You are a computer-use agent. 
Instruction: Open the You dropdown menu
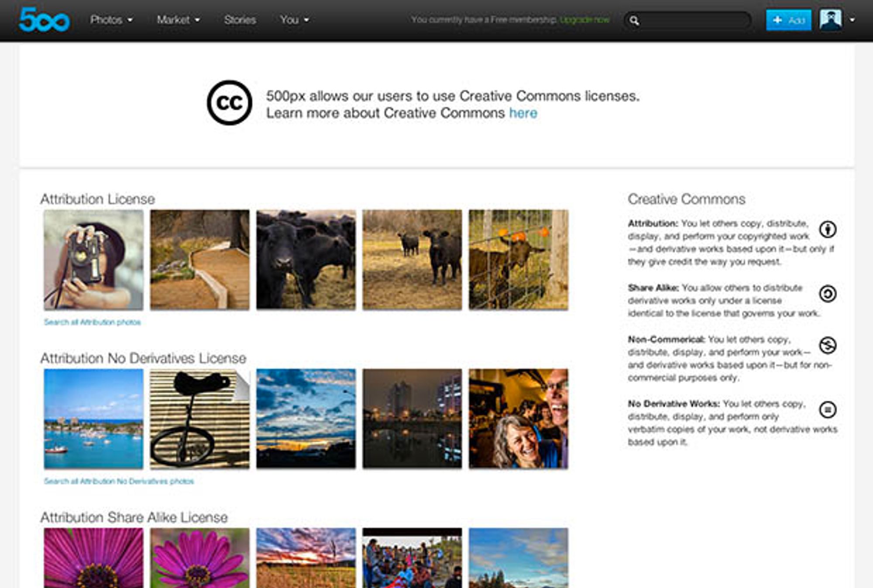click(295, 20)
